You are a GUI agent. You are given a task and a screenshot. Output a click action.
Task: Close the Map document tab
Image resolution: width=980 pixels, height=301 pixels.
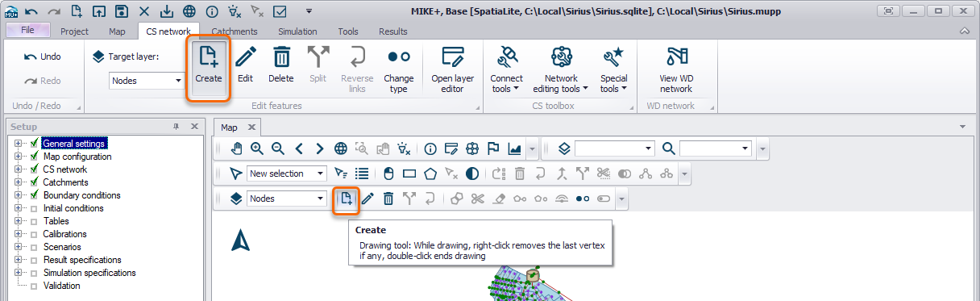251,128
